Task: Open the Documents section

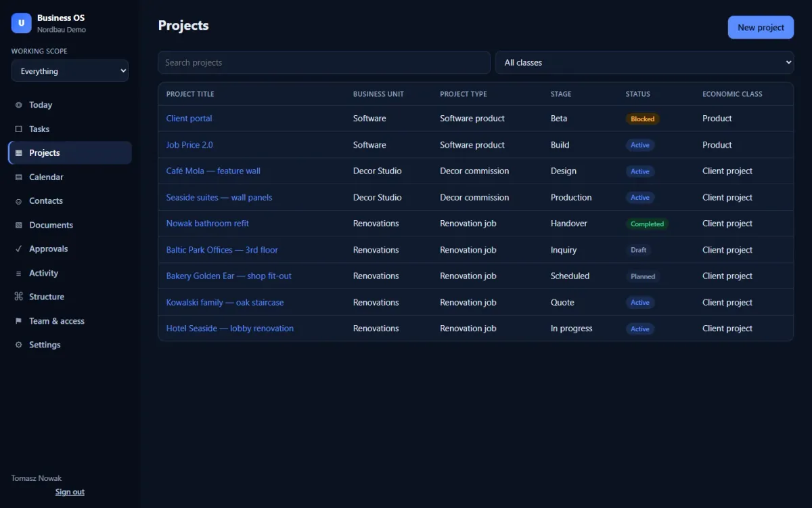Action: pos(70,225)
